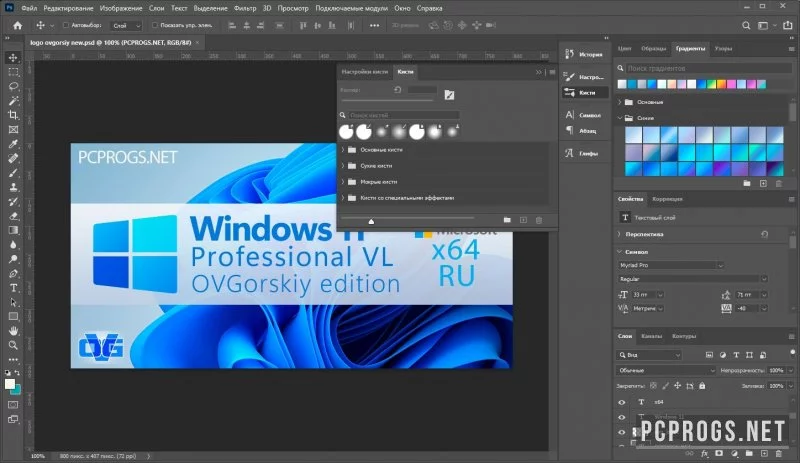Select the Eyedropper tool
800x463 pixels.
(x=13, y=144)
